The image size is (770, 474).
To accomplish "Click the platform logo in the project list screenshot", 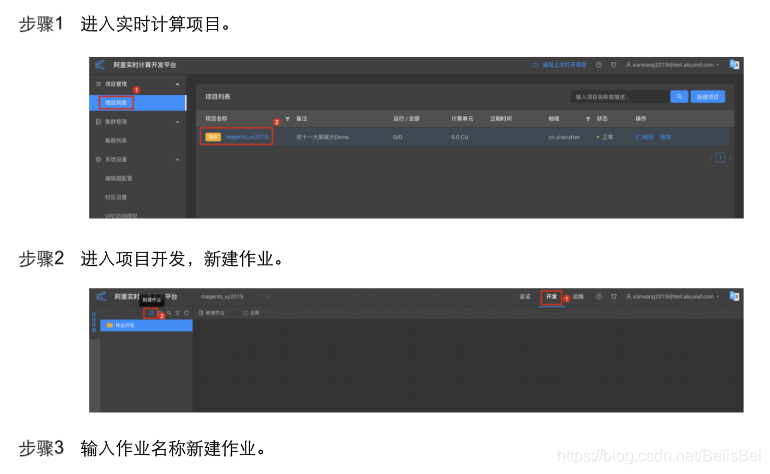I will [100, 65].
